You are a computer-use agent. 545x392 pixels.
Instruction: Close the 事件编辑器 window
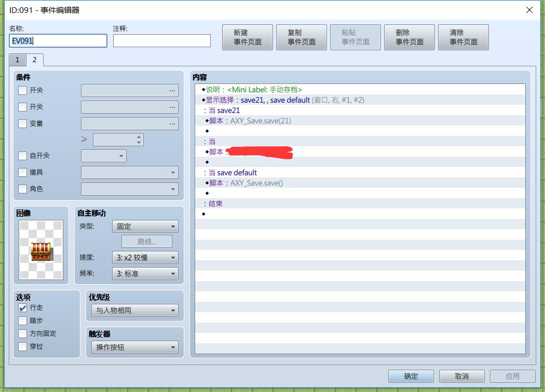pos(529,10)
